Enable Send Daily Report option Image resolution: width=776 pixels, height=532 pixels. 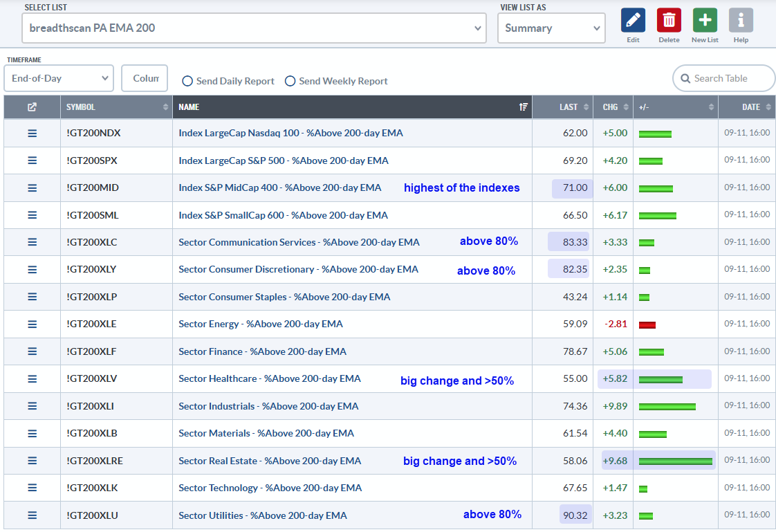click(x=187, y=81)
